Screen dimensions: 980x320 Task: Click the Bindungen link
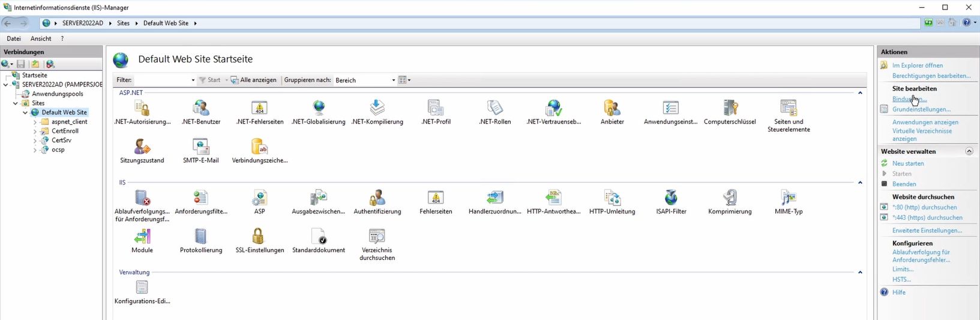[x=909, y=99]
